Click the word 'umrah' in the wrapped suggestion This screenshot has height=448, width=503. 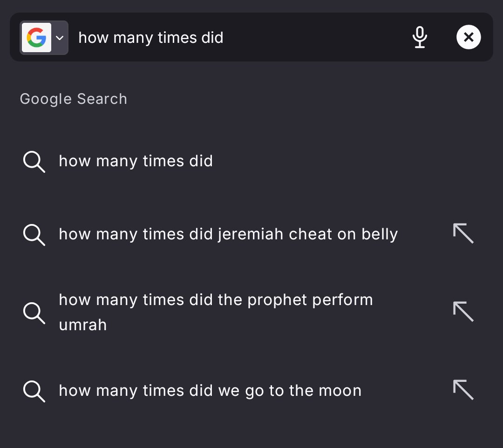(83, 325)
